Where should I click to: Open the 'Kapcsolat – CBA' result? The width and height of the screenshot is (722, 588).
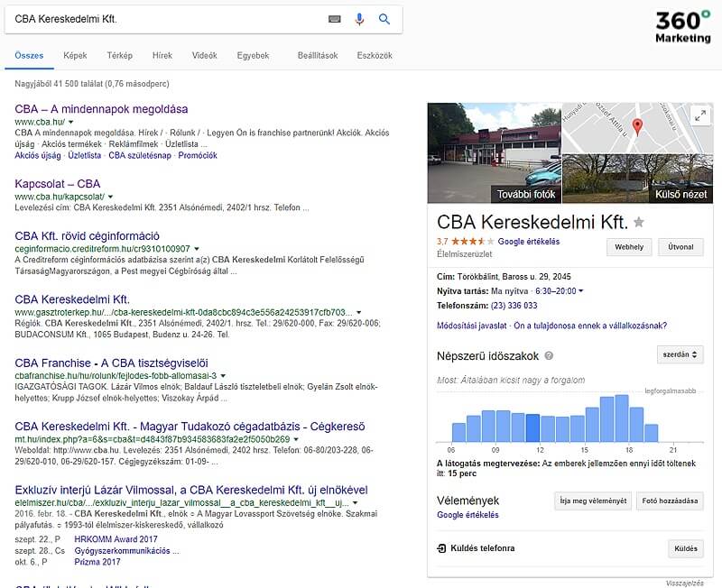click(58, 184)
